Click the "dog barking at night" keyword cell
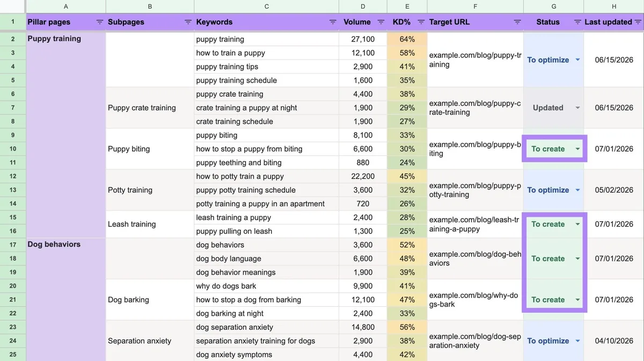 267,313
